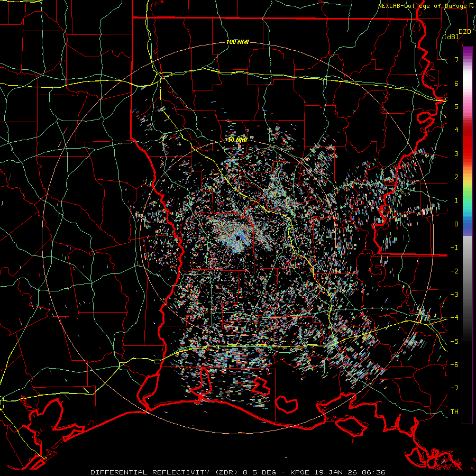
Task: Click the TH label on the color scale
Action: (x=454, y=412)
